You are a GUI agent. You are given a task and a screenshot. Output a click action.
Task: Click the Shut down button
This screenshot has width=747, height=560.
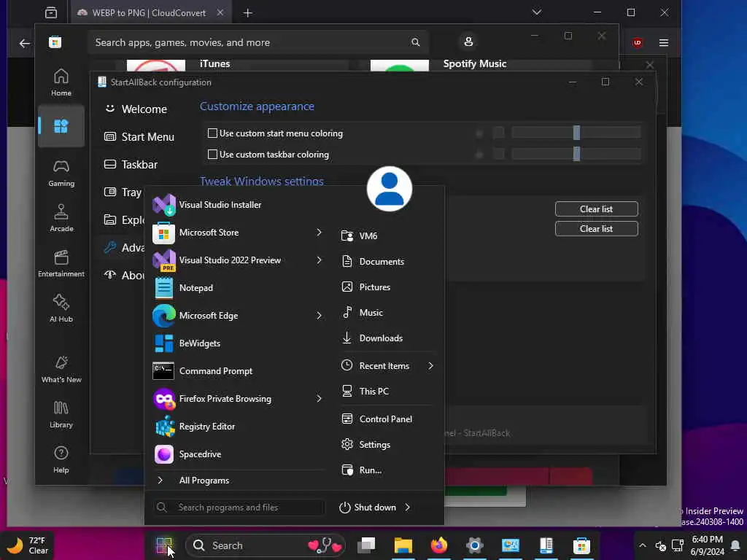coord(368,507)
